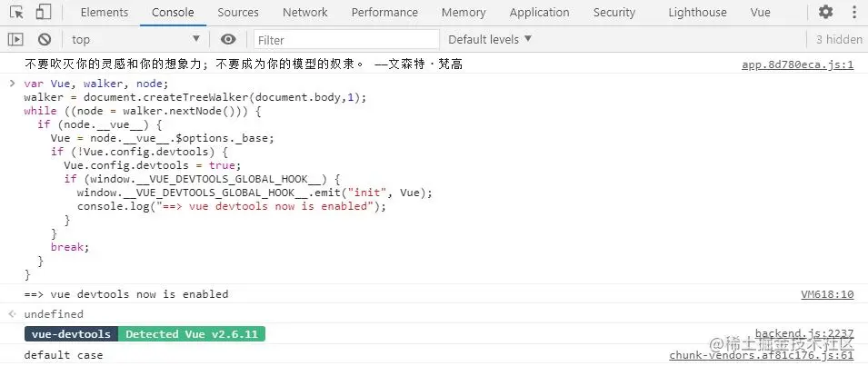Image resolution: width=868 pixels, height=366 pixels.
Task: Open the top context selector dropdown
Action: (x=136, y=39)
